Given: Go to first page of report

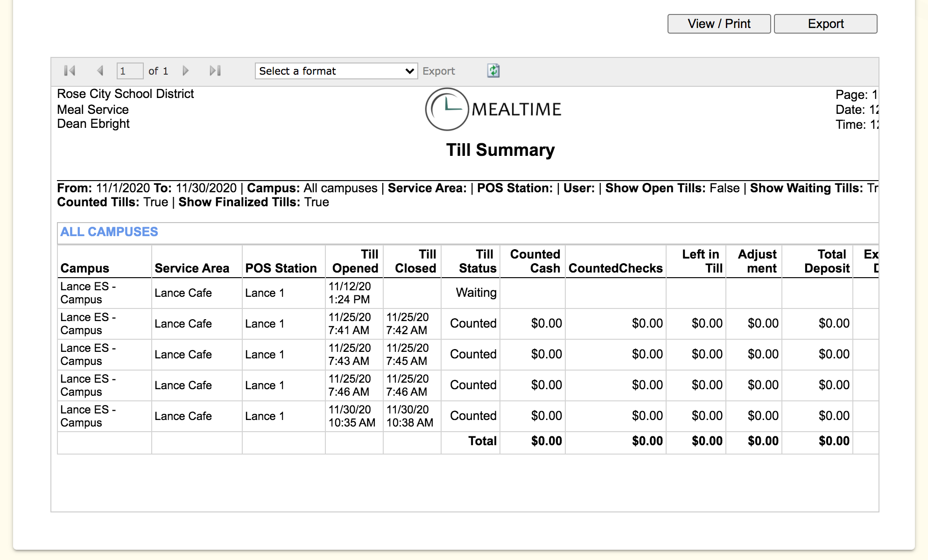Looking at the screenshot, I should pyautogui.click(x=70, y=71).
